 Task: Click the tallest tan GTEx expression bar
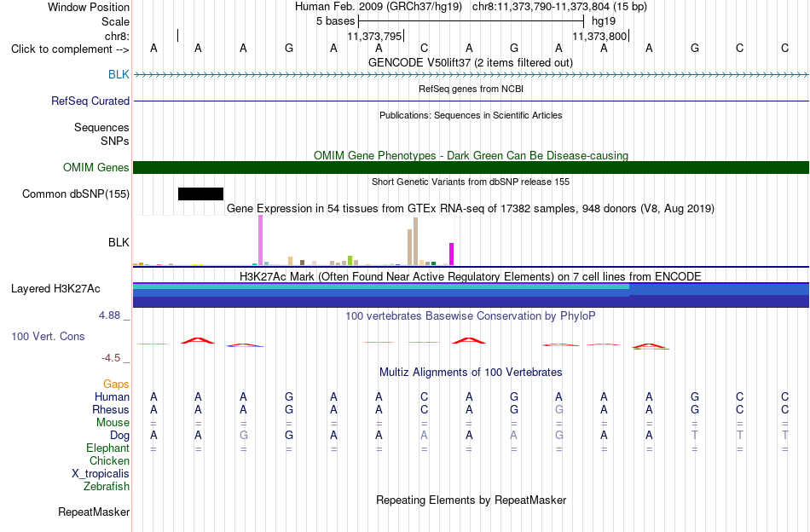tap(415, 241)
